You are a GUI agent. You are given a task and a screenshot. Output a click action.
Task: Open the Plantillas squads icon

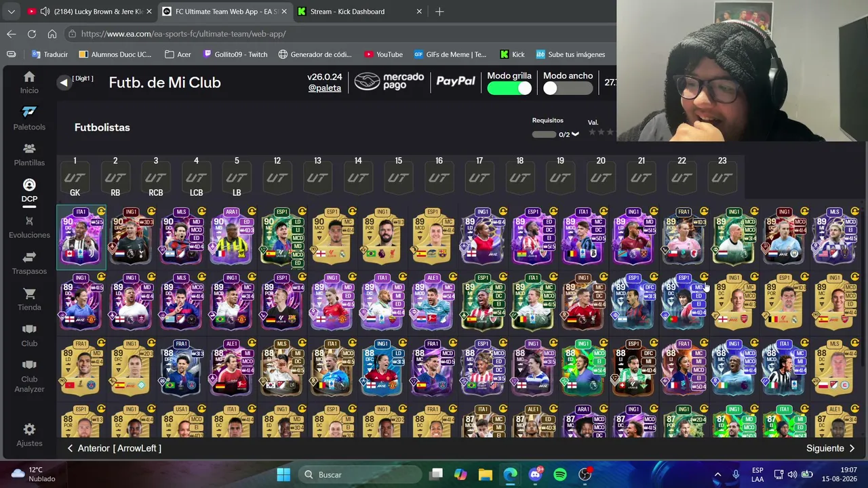(x=29, y=155)
